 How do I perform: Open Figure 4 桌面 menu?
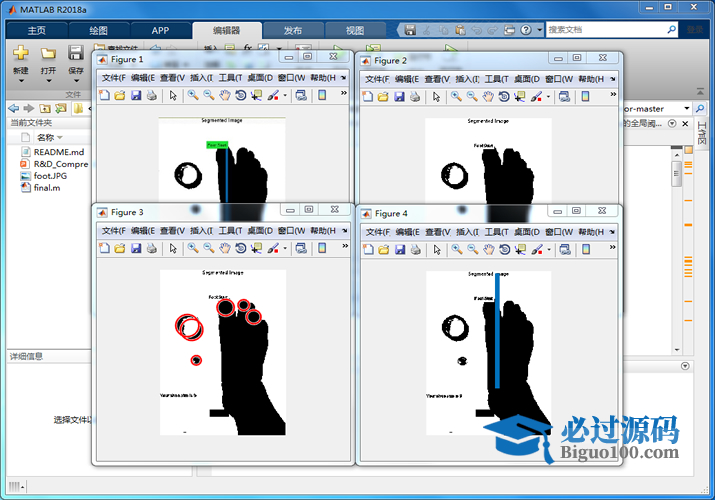(x=527, y=232)
